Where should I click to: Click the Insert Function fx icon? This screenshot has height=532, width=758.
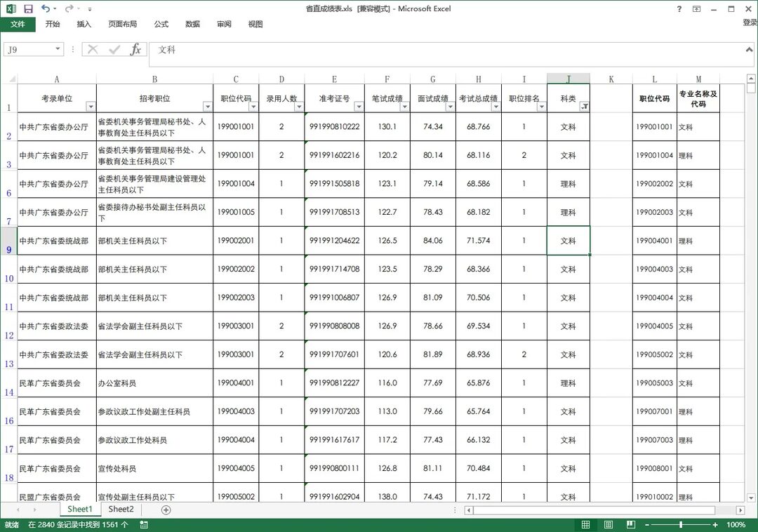(135, 50)
